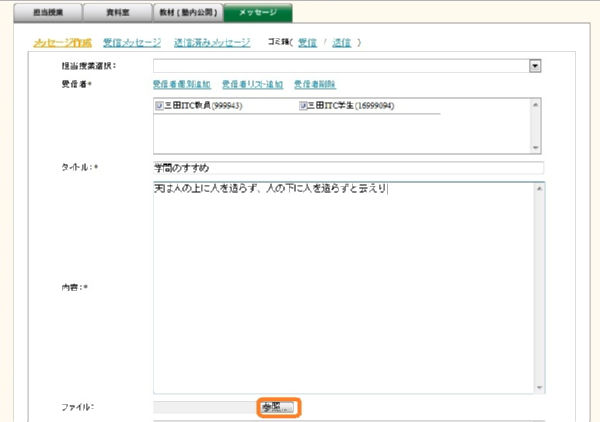Click the 受信者リスト追加 link

252,85
